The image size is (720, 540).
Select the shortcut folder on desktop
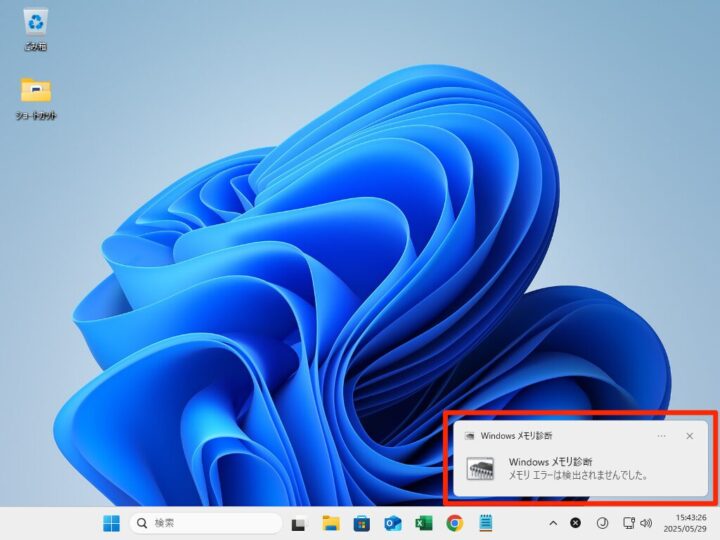click(36, 98)
